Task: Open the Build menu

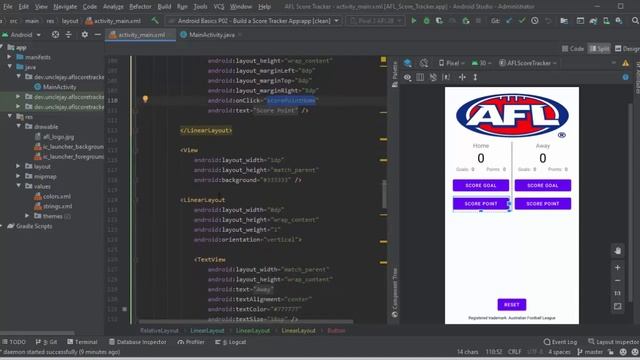Action: point(164,7)
